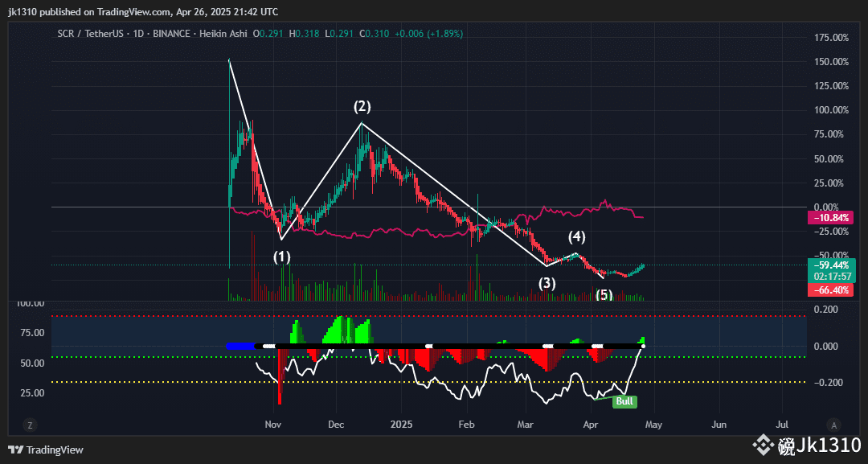Click the wave count annotation (2) above the peak

pos(362,105)
